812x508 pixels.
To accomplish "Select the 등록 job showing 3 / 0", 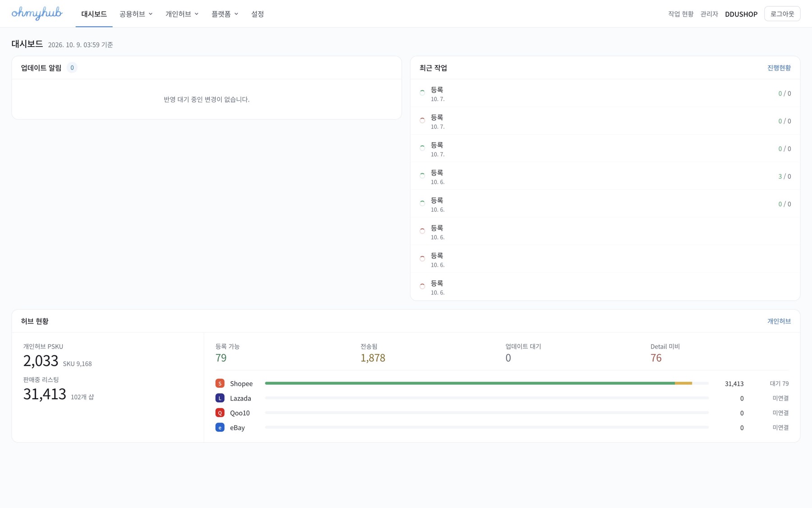I will [x=605, y=176].
